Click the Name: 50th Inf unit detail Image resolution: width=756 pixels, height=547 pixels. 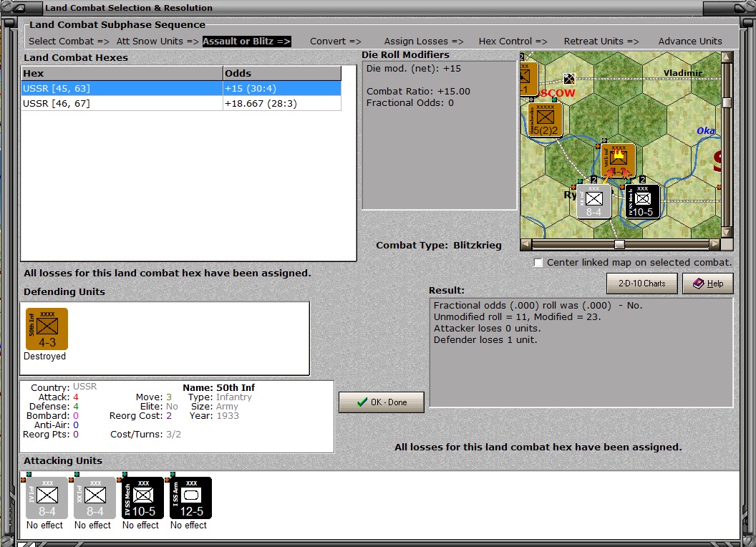219,387
